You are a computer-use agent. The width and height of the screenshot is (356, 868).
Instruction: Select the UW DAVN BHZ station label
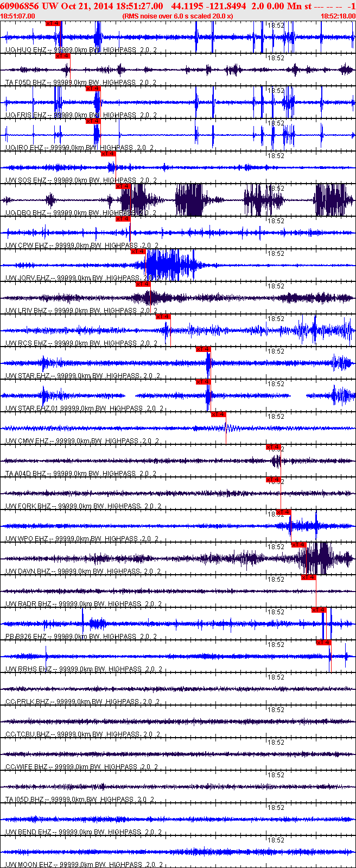(x=83, y=571)
